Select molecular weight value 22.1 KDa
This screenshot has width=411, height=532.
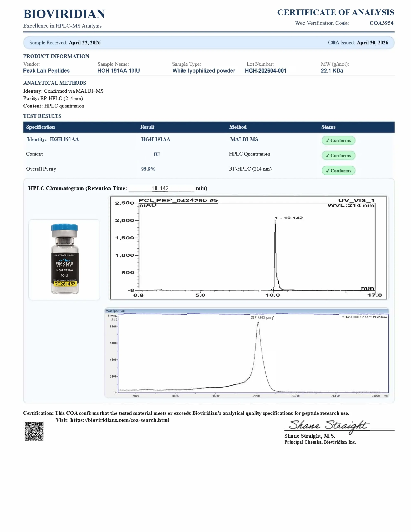332,71
